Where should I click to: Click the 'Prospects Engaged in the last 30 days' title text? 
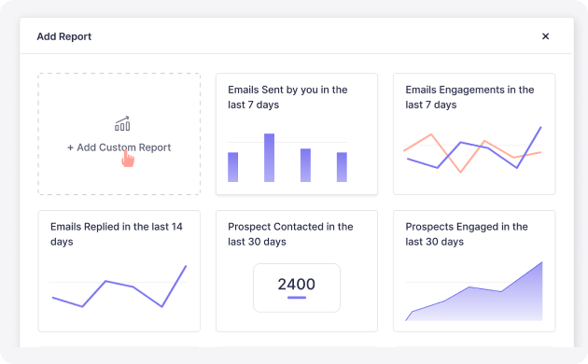click(467, 234)
